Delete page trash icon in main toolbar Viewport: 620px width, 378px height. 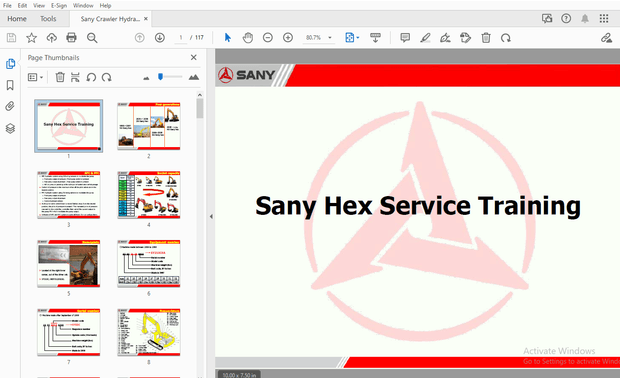click(x=486, y=38)
